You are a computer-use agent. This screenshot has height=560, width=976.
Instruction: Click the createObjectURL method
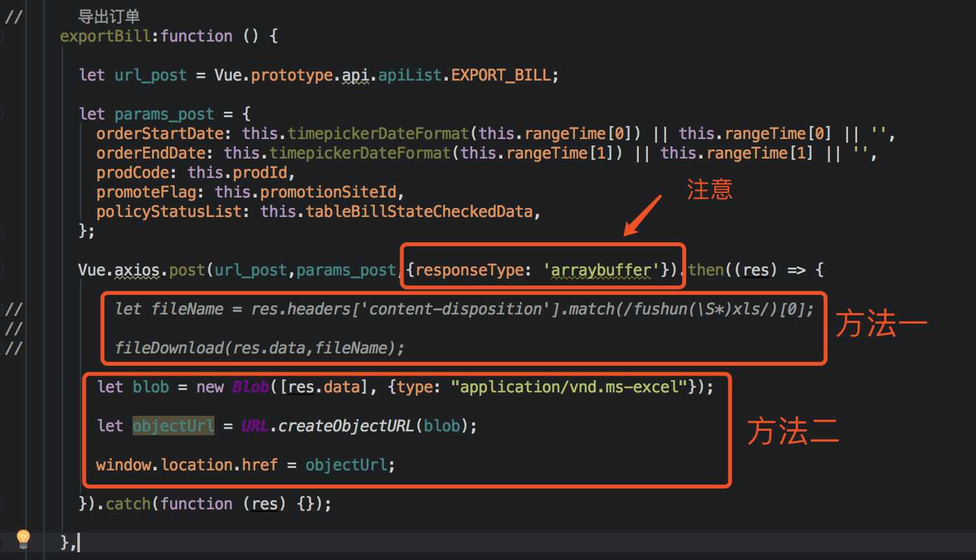(x=346, y=426)
